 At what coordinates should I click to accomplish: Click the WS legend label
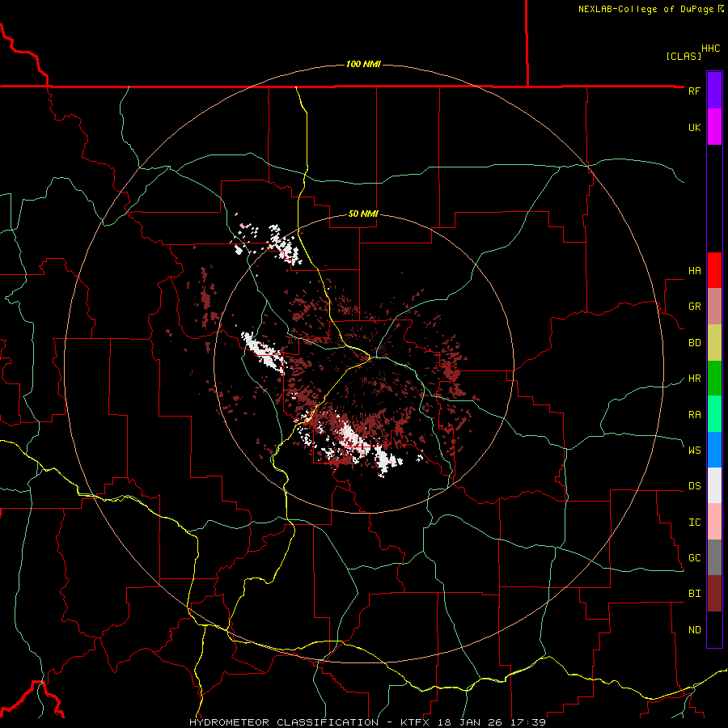click(694, 451)
